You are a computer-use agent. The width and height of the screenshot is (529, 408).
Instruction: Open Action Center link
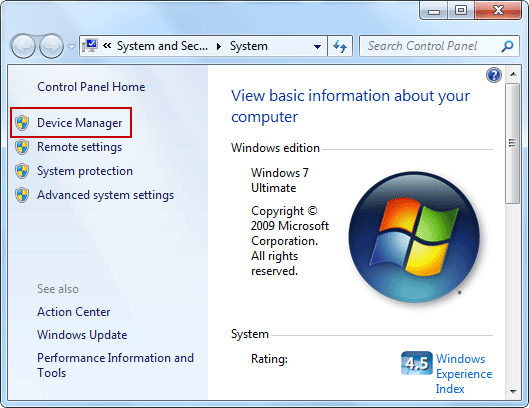click(x=74, y=312)
